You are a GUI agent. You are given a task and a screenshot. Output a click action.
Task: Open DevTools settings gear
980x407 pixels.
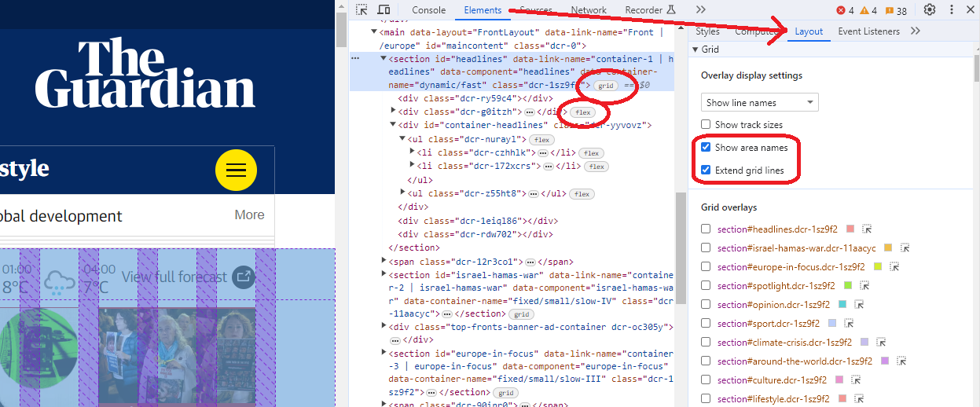pos(930,10)
